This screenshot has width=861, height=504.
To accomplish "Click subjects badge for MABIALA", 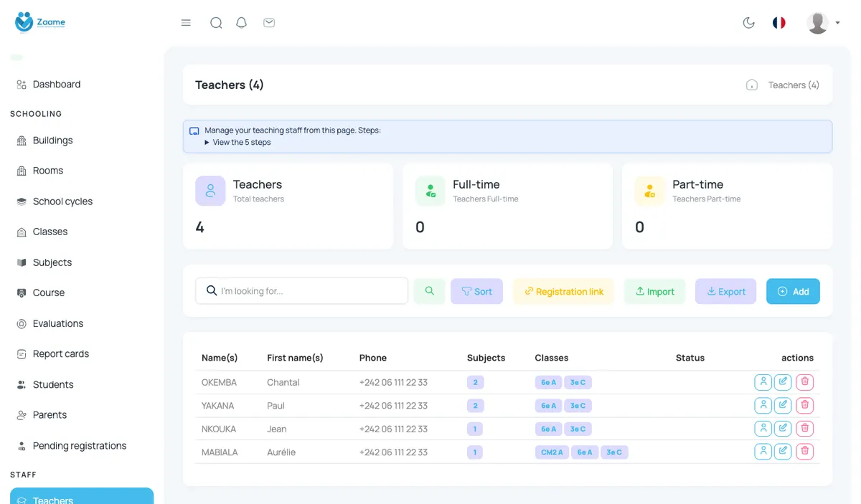I will (x=474, y=452).
